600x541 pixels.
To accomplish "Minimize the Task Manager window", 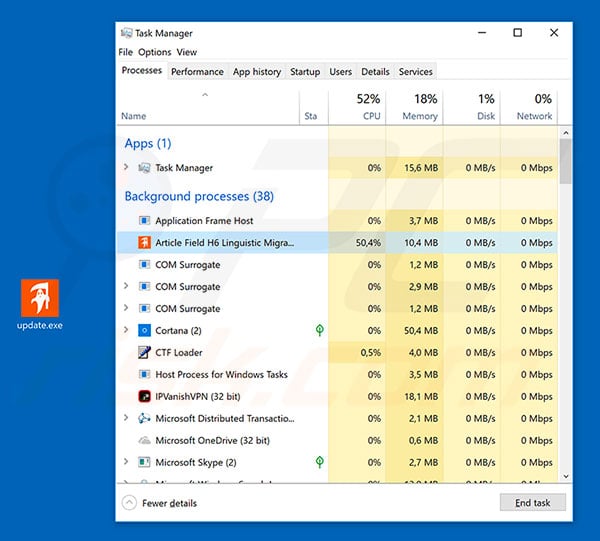I will point(482,33).
